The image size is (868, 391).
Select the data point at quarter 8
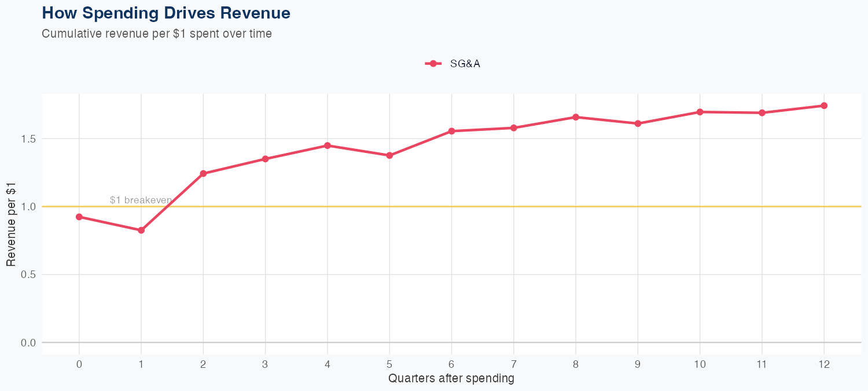576,117
